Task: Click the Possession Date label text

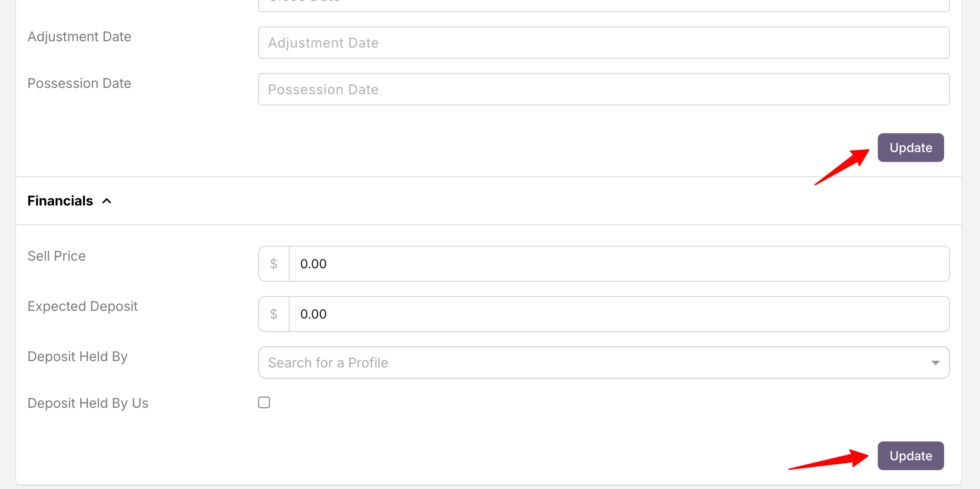Action: tap(79, 83)
